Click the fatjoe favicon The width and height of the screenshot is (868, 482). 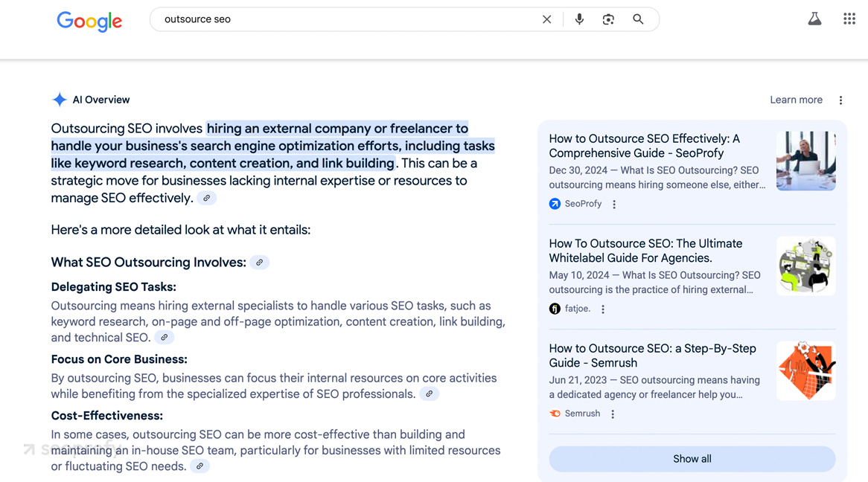(x=555, y=309)
